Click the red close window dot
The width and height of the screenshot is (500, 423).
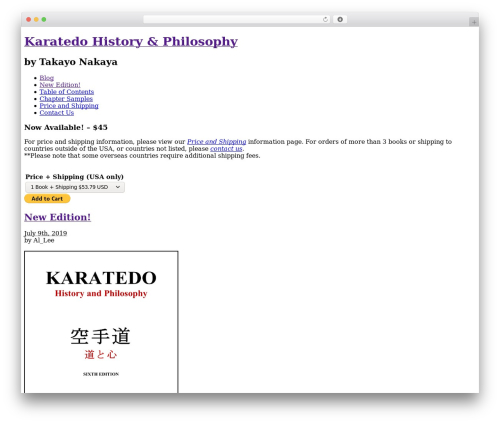point(29,19)
